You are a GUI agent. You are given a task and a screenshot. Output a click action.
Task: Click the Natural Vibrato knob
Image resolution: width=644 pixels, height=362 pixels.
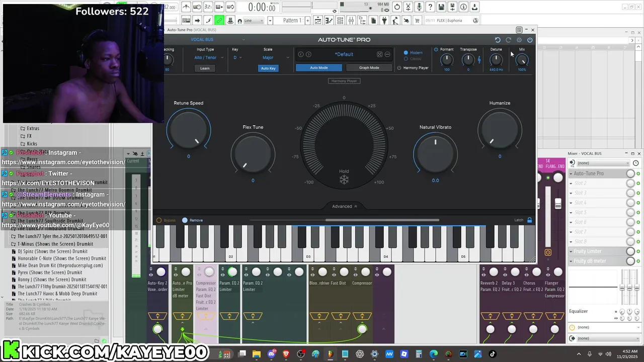[436, 153]
